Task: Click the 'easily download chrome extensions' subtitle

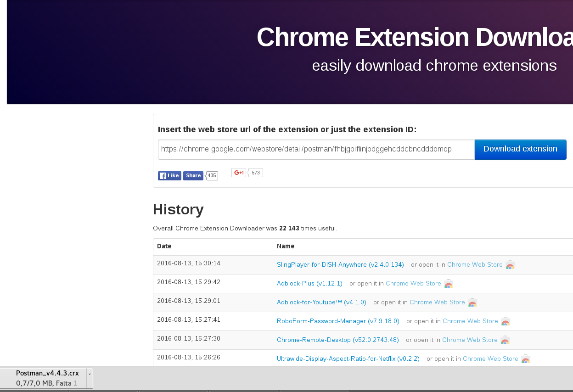Action: [x=434, y=66]
